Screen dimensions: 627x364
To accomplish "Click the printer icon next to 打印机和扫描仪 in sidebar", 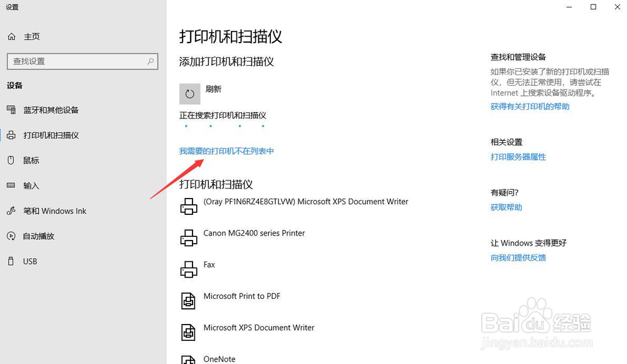I will 11,135.
